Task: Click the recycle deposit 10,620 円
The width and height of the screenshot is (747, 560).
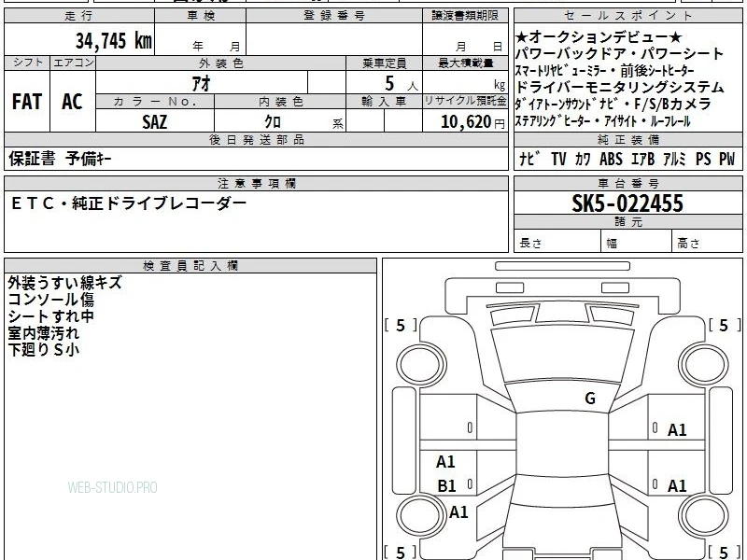Action: point(472,122)
